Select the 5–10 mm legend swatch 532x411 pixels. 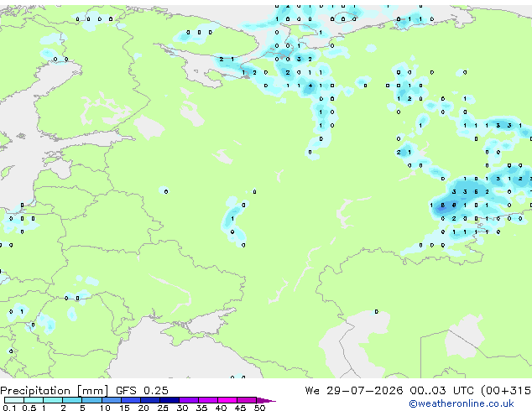92,400
